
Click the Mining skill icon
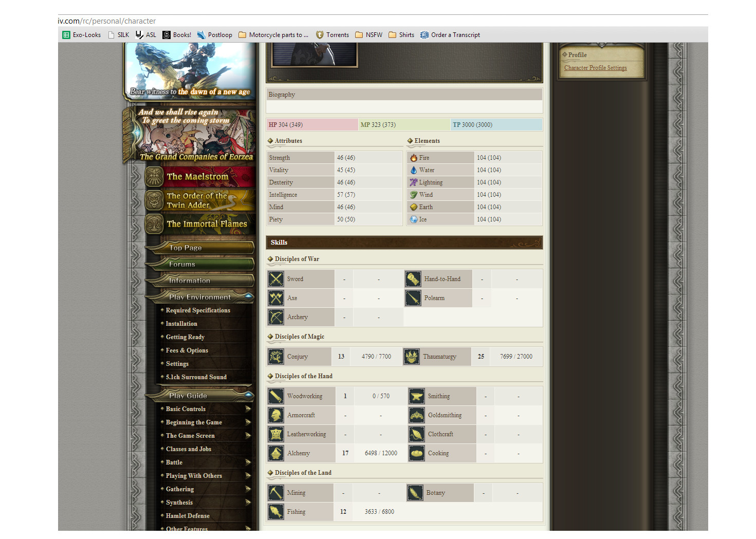pos(276,493)
